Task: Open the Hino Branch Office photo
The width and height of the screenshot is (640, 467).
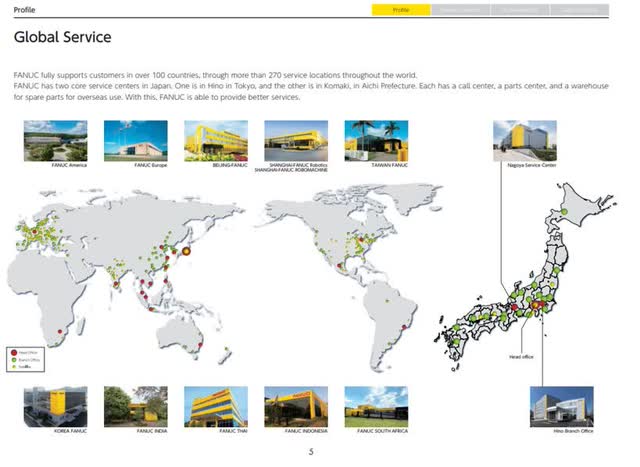Action: 562,407
